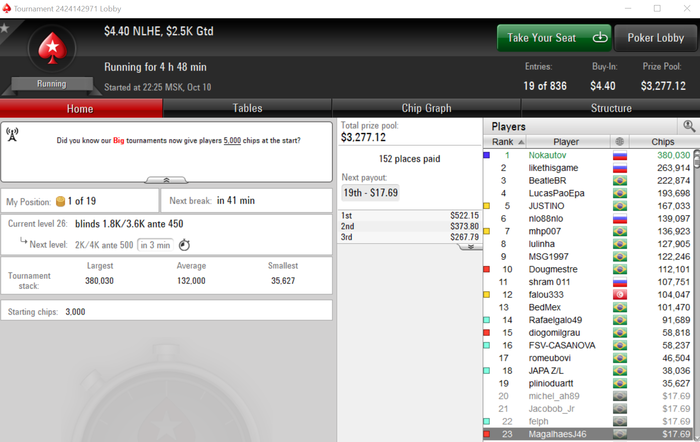Open the Chip Graph tab
This screenshot has height=442, width=700.
coord(426,108)
